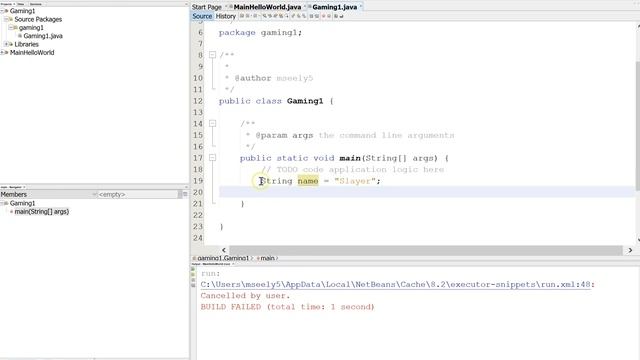
Task: Collapse the Javadoc fold at line 8
Action: pyautogui.click(x=212, y=55)
